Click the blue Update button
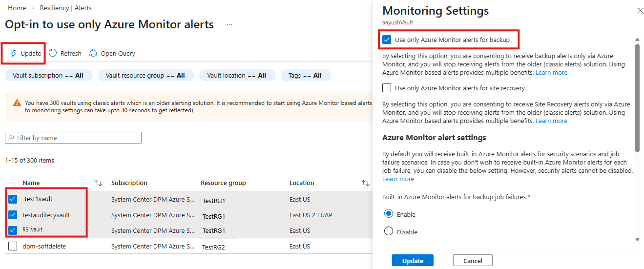644x269 pixels. coord(413,261)
